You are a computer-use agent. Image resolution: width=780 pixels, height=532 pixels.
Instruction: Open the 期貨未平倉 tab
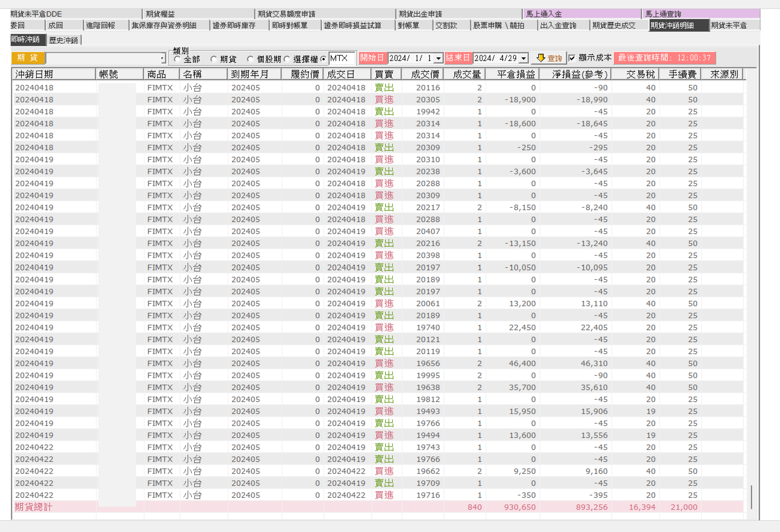click(734, 26)
